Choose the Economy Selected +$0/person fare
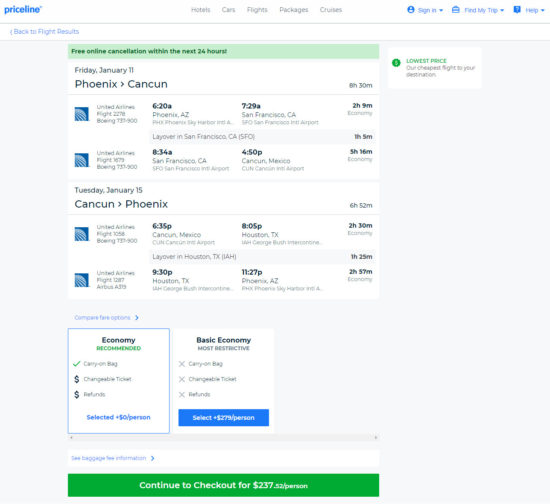 pyautogui.click(x=119, y=417)
